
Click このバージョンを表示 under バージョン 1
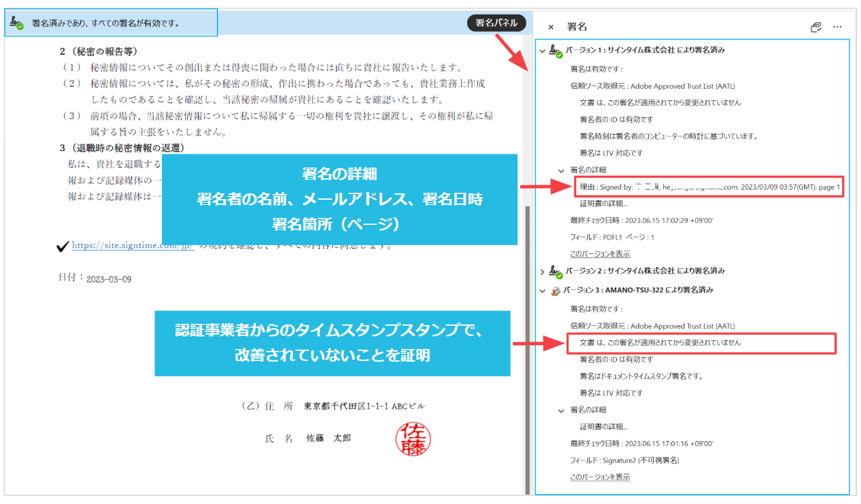tap(599, 254)
